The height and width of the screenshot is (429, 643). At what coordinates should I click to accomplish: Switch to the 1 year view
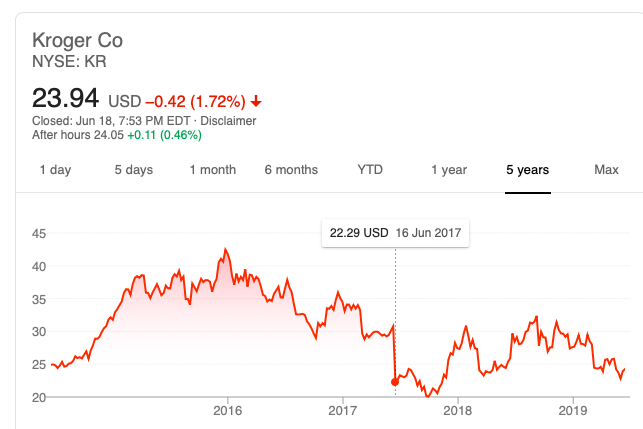click(449, 170)
